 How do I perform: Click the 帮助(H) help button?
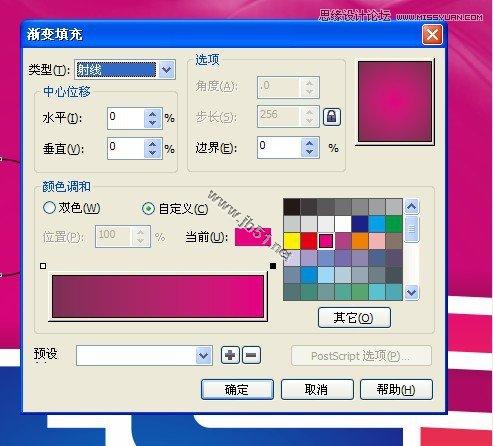point(396,389)
